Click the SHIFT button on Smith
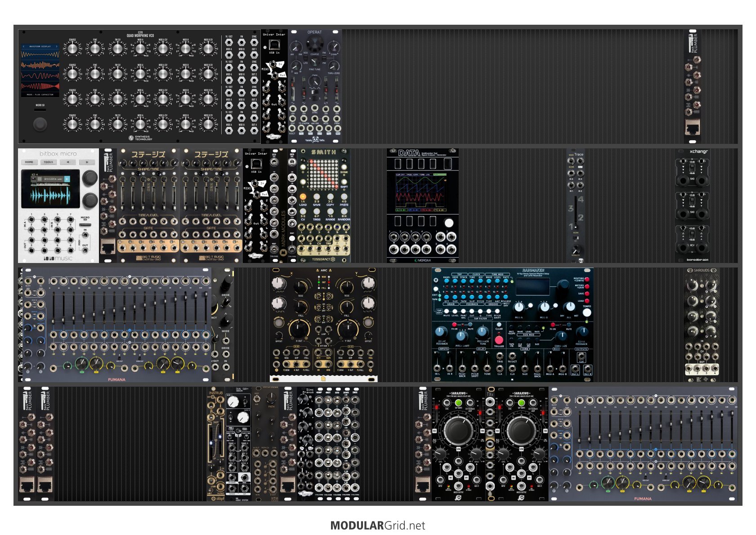 (344, 181)
